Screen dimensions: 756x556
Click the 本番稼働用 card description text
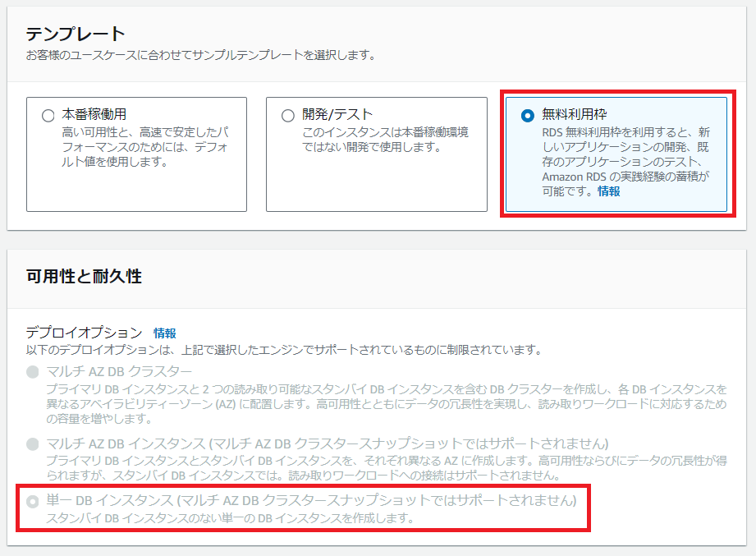[145, 147]
